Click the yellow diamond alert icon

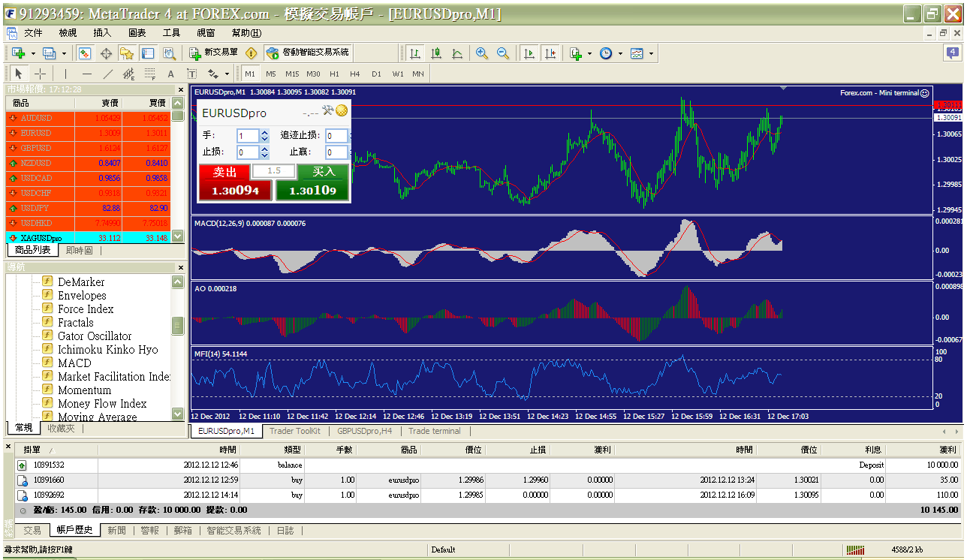(x=252, y=53)
